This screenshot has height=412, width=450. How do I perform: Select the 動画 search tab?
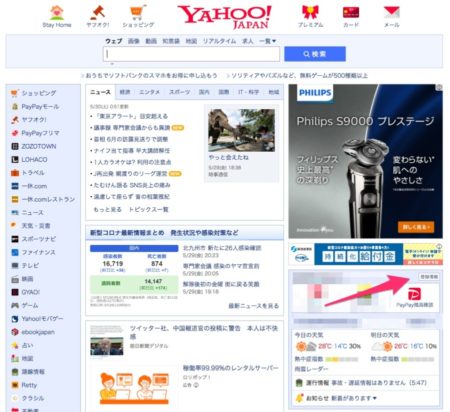coord(151,41)
